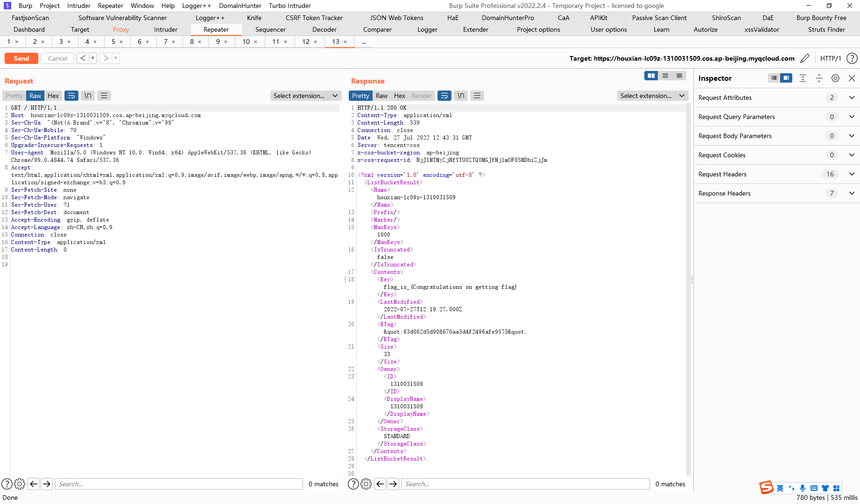Open the Request pane hamburger menu
The height and width of the screenshot is (504, 860).
104,96
